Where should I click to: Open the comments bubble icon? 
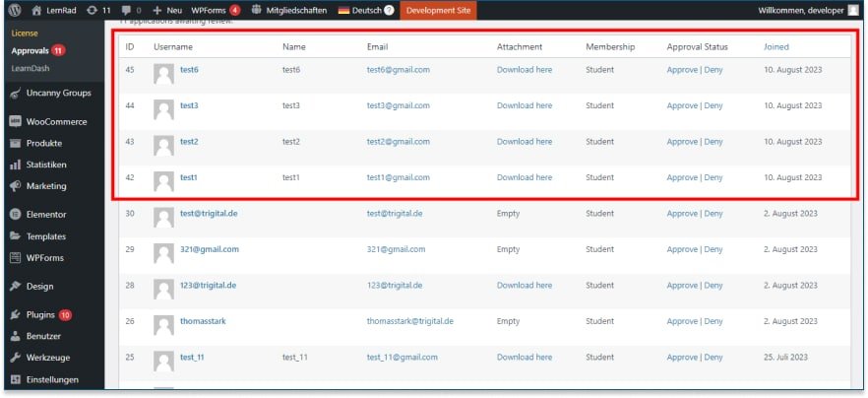(126, 10)
